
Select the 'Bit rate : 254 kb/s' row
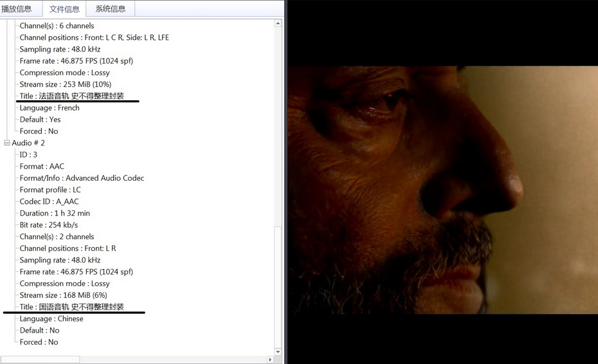pos(48,224)
